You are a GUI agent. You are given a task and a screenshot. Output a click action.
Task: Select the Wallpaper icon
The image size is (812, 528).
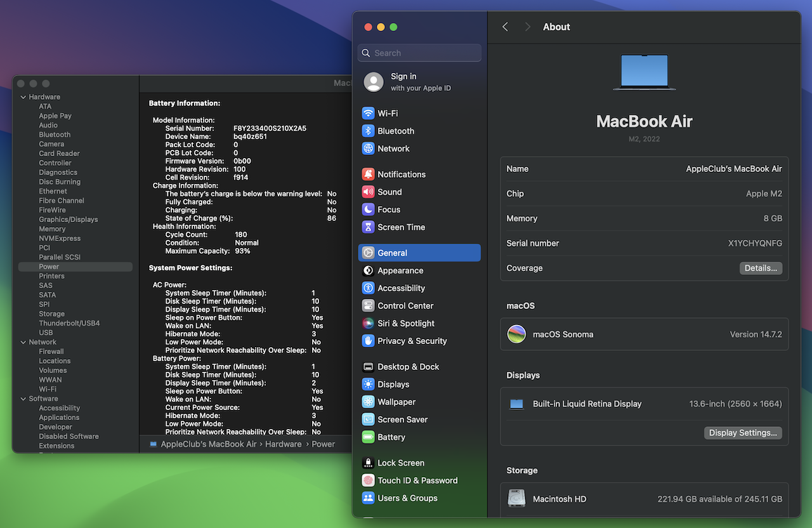pyautogui.click(x=368, y=402)
